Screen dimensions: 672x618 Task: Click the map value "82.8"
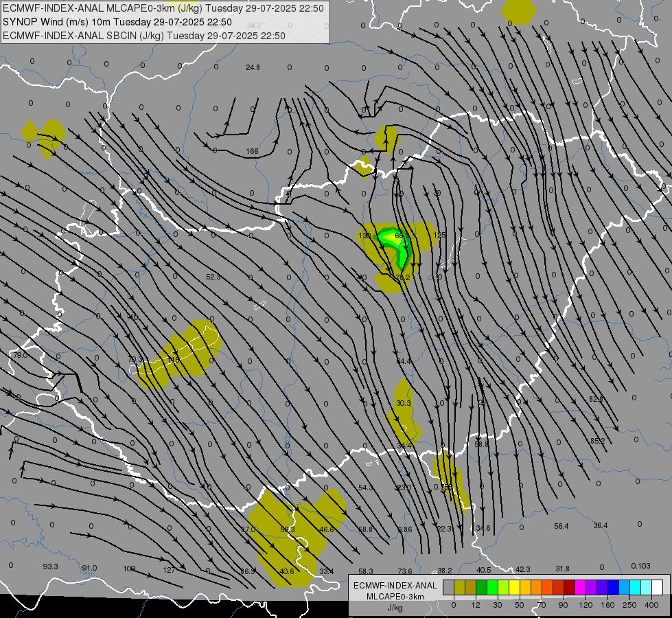[596, 399]
